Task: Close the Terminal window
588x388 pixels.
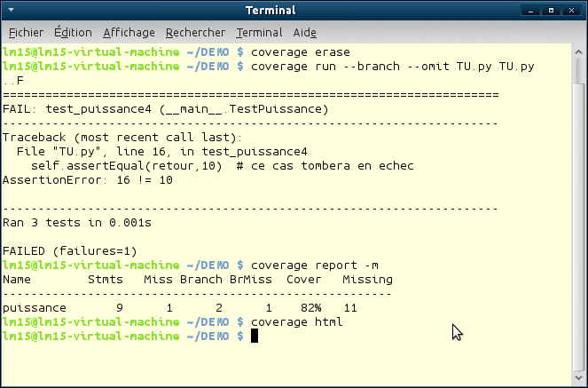Action: coord(575,11)
